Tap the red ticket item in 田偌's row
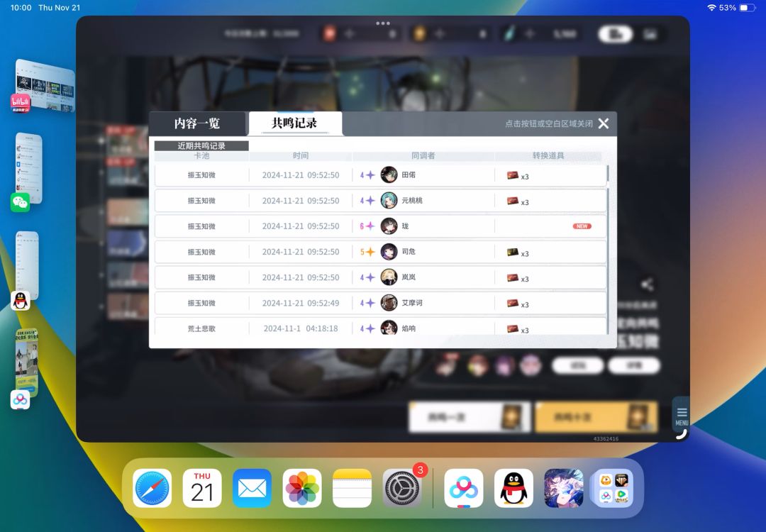The width and height of the screenshot is (766, 532). pos(513,175)
